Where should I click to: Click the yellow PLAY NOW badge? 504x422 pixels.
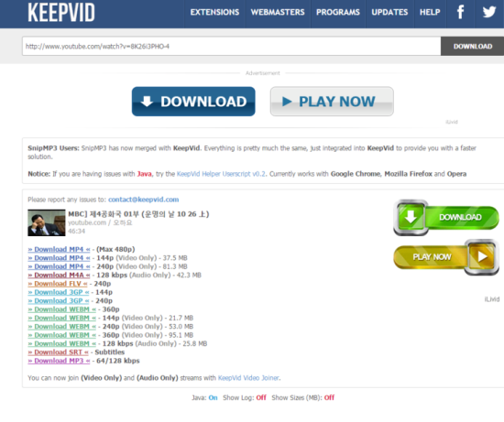pos(446,257)
